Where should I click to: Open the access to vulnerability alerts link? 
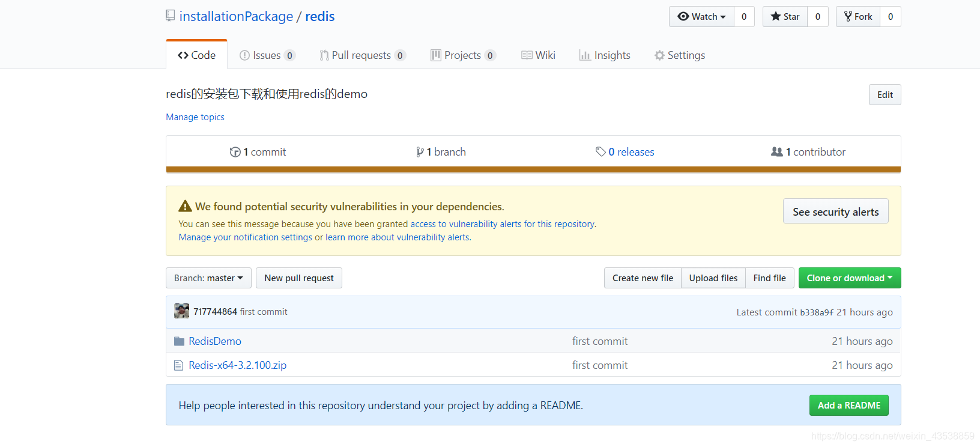[503, 224]
